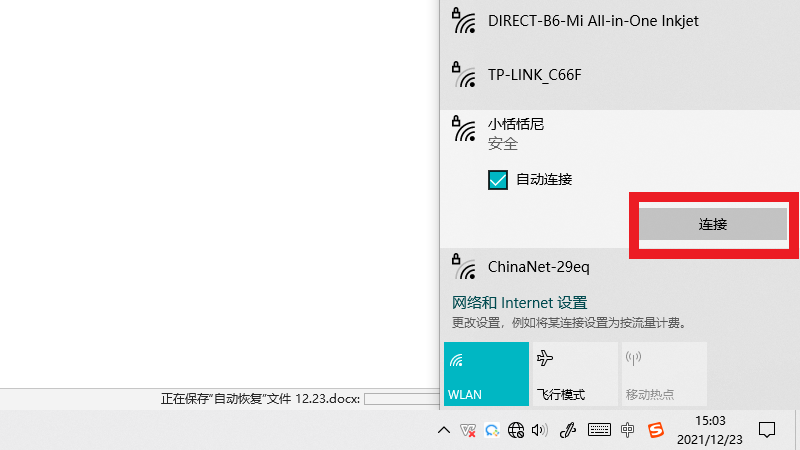Click the tray icon with red X
Screen dimensions: 800x450
click(467, 430)
